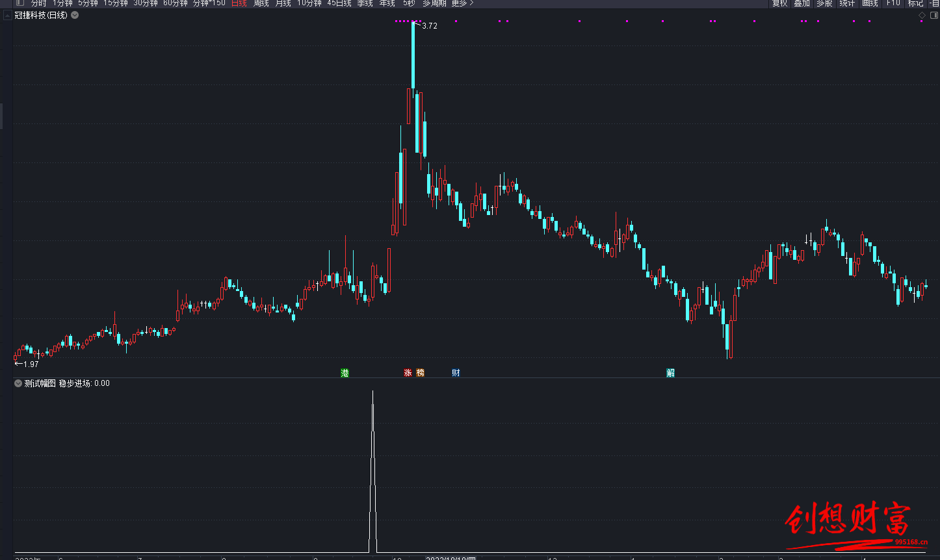Viewport: 940px width, 560px height.
Task: Open dropdown next to 冠捷科技(日线)
Action: (x=75, y=15)
